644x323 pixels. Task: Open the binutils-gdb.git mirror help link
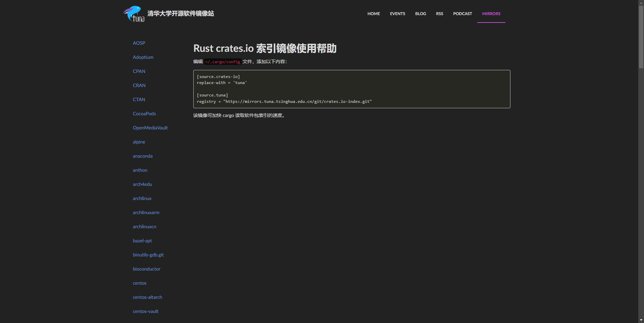coord(148,255)
